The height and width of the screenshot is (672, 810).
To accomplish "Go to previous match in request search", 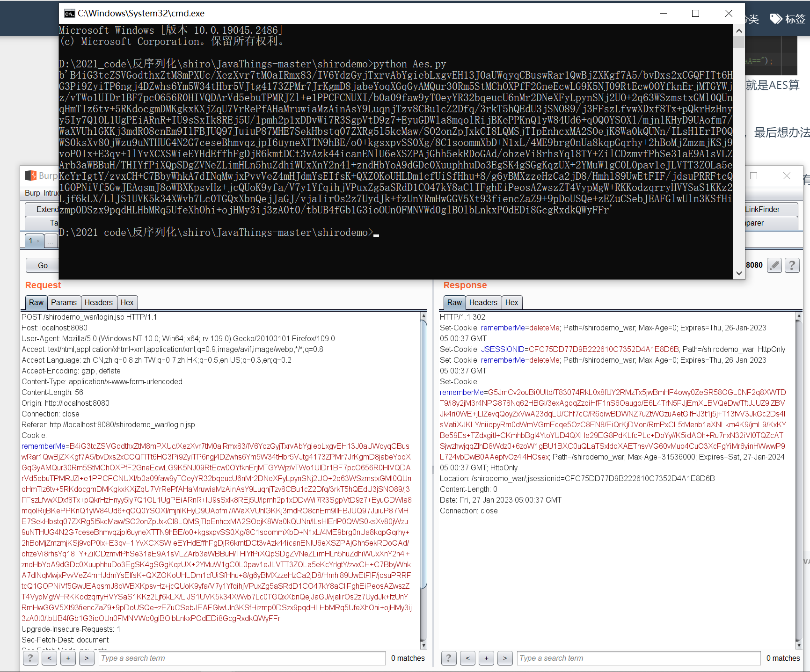I will click(49, 658).
